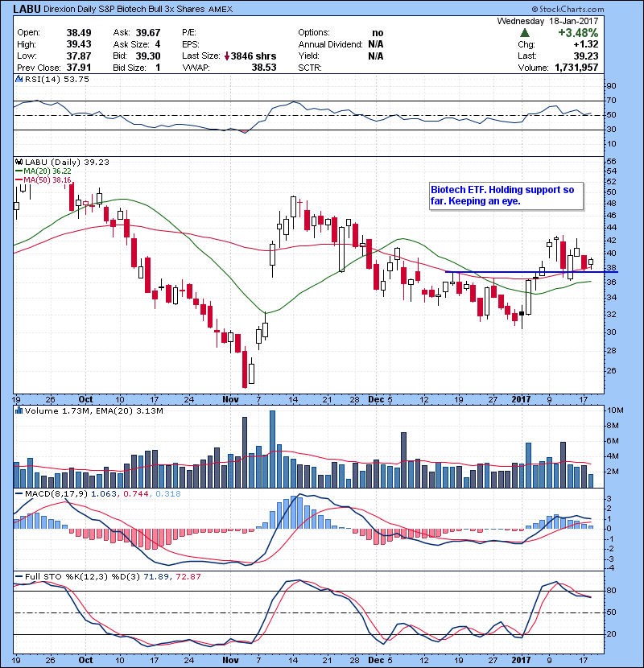644x668 pixels.
Task: Click the Nov label on price chart axis
Action: pos(230,399)
